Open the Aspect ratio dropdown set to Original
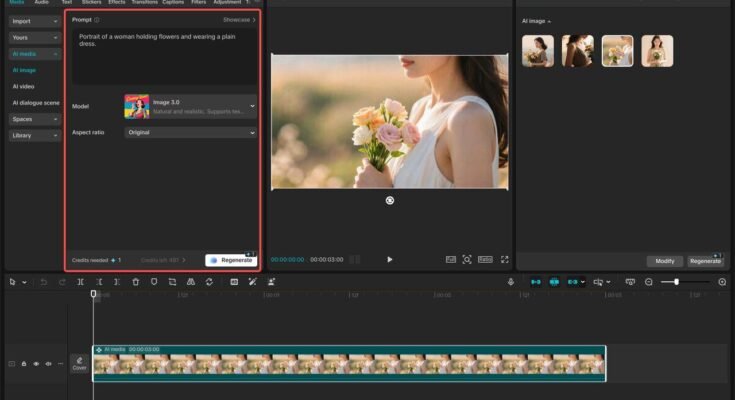 [190, 132]
